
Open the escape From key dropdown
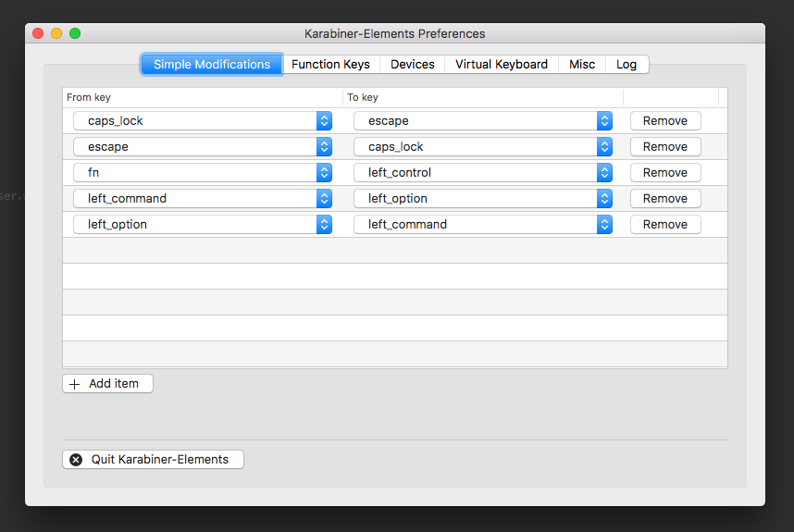point(203,147)
